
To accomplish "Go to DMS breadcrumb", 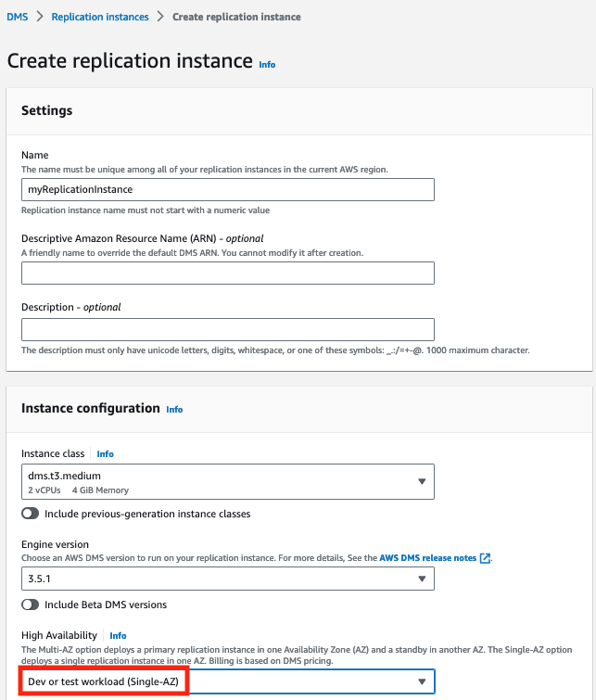I will [17, 17].
